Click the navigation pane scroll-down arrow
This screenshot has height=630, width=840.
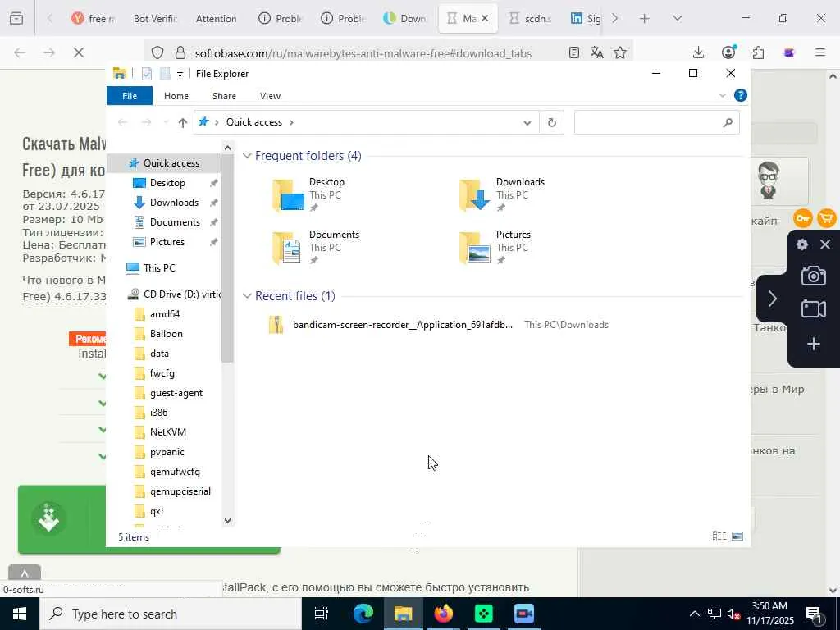pos(228,520)
